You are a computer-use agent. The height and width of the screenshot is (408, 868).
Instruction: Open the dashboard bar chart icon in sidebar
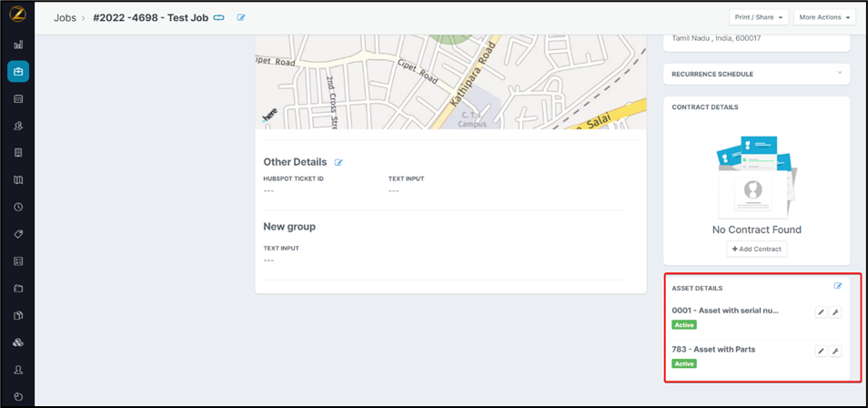click(x=18, y=44)
